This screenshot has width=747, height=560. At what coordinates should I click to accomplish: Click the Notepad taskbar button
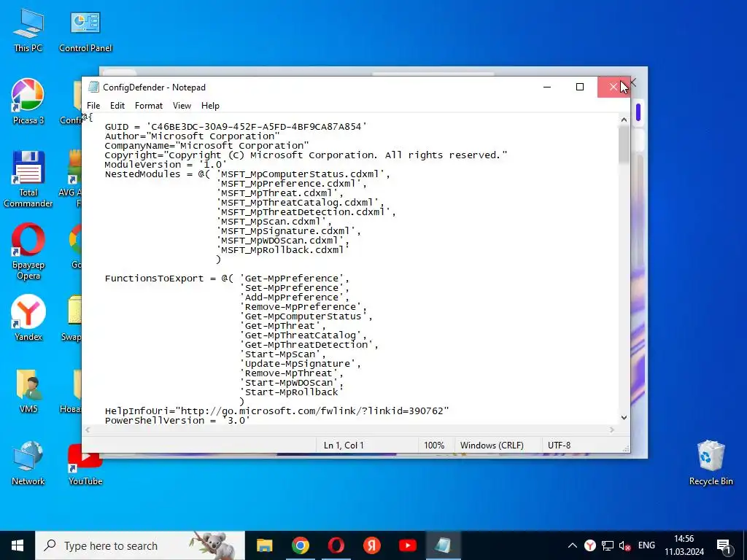[443, 545]
